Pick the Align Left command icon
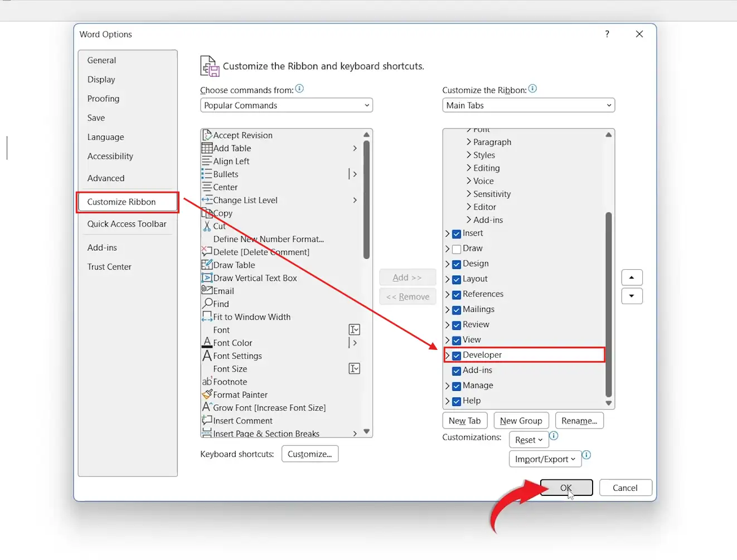 207,161
